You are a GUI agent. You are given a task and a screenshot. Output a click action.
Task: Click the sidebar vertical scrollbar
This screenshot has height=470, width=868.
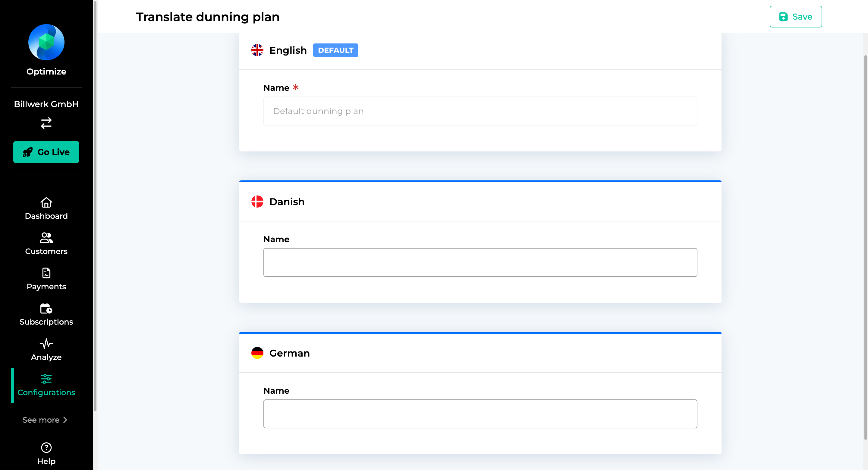pos(95,206)
